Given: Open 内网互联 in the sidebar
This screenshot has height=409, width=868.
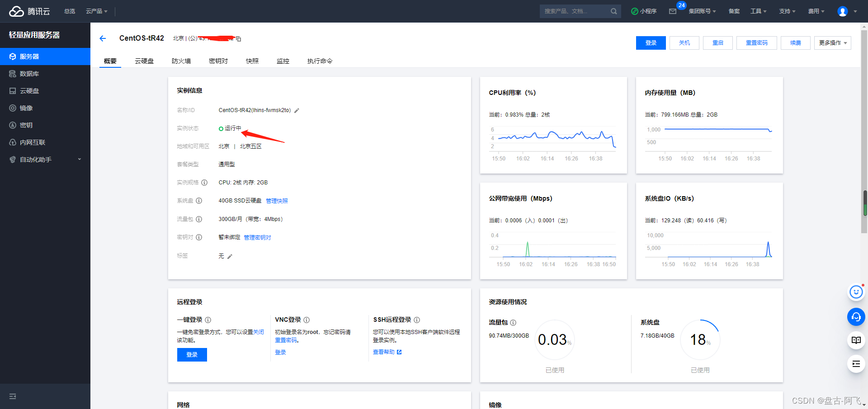Looking at the screenshot, I should (45, 142).
